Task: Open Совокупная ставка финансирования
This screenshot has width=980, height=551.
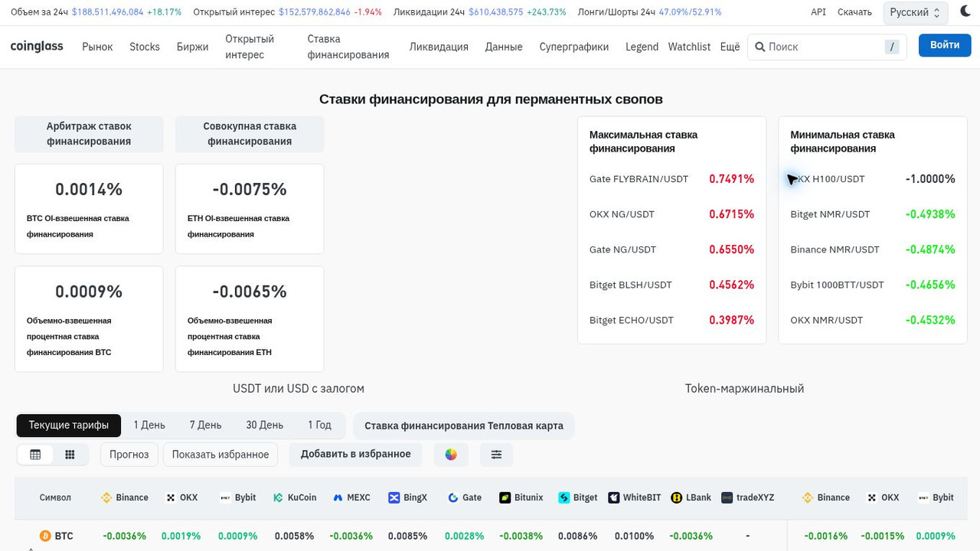Action: (250, 134)
